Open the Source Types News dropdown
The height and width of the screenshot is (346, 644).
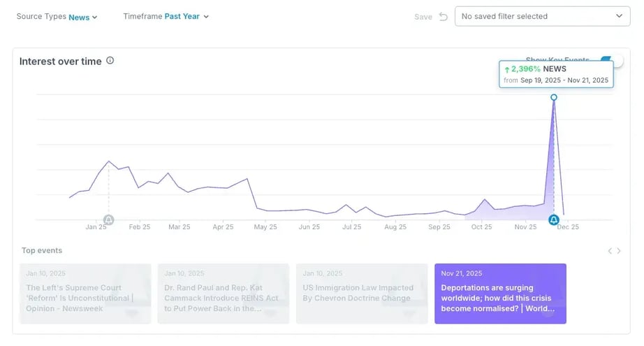click(x=83, y=17)
